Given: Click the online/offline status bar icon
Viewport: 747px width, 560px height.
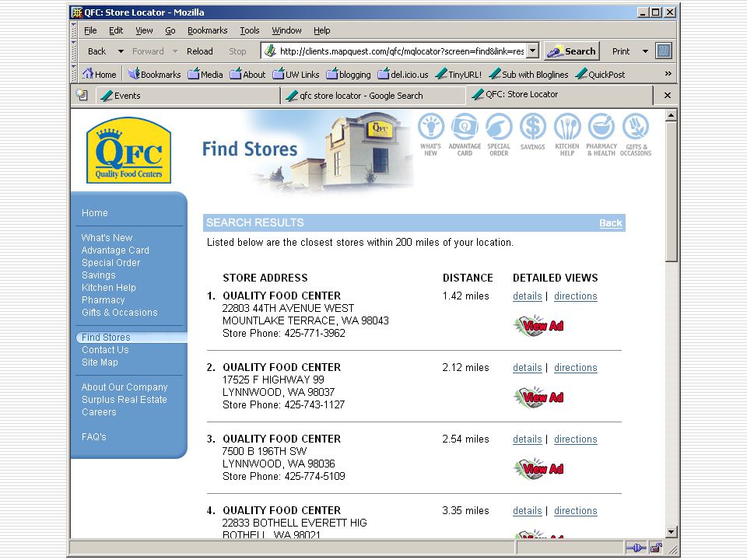Looking at the screenshot, I should click(636, 548).
